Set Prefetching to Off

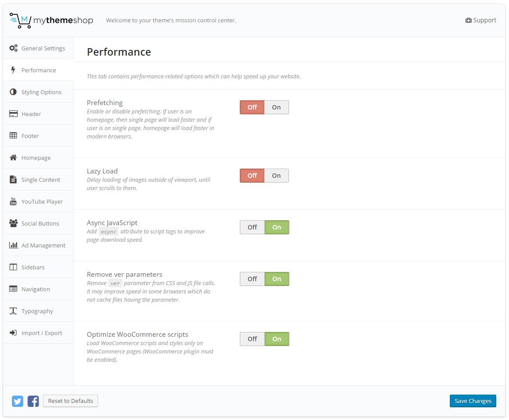pos(252,107)
